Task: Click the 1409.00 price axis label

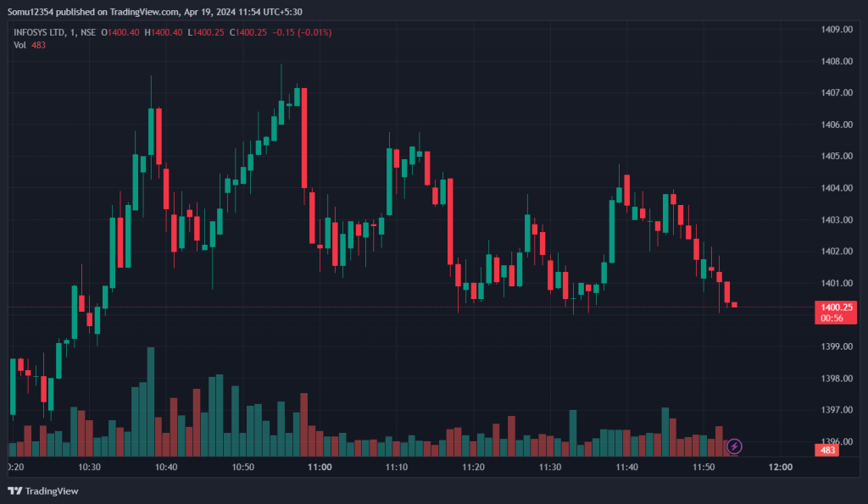Action: pos(837,30)
